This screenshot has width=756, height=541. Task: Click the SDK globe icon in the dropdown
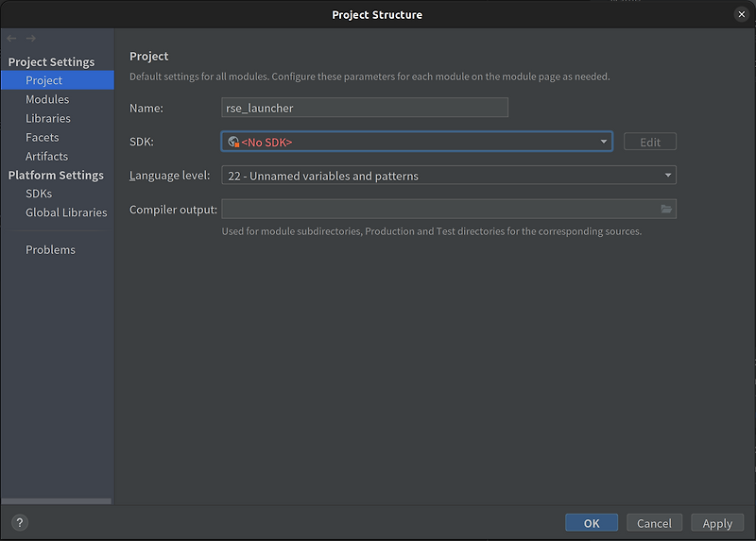click(x=233, y=142)
